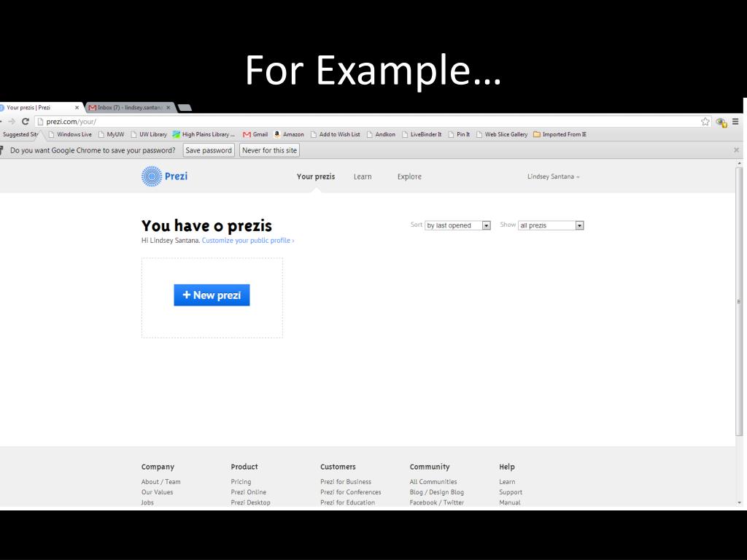Click the page vertical scrollbar thumb
747x560 pixels.
click(x=739, y=301)
